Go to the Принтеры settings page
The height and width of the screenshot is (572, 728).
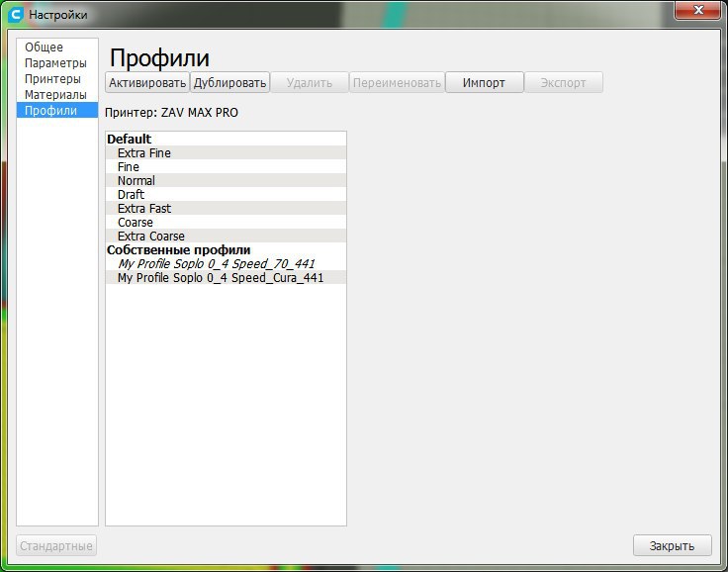point(57,78)
